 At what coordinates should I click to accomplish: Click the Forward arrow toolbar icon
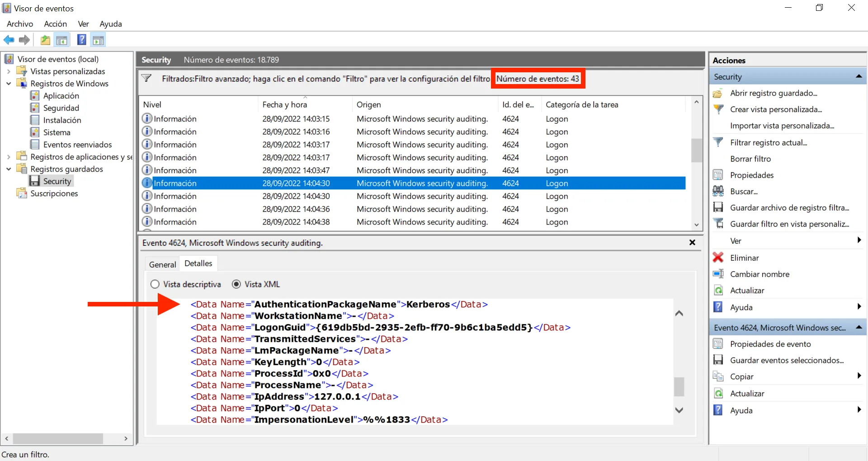tap(24, 40)
